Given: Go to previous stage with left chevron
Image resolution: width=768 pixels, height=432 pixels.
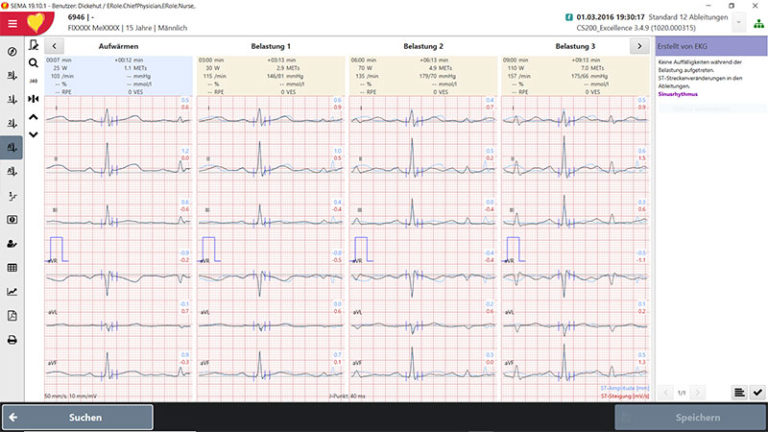Looking at the screenshot, I should coord(53,46).
